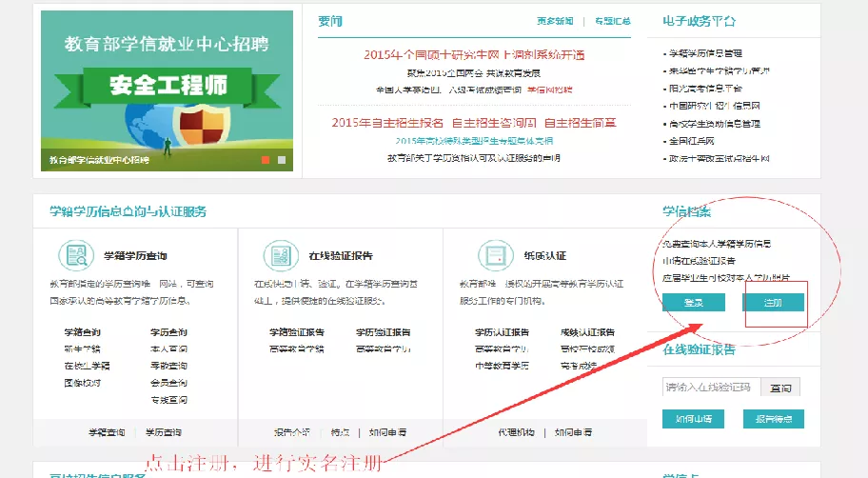Click the 学籍学历查询 section title

coord(135,256)
